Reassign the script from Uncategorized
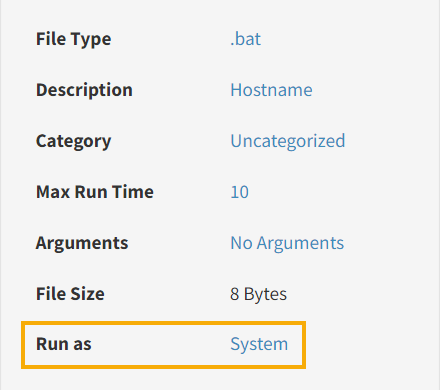The height and width of the screenshot is (390, 440). [288, 141]
